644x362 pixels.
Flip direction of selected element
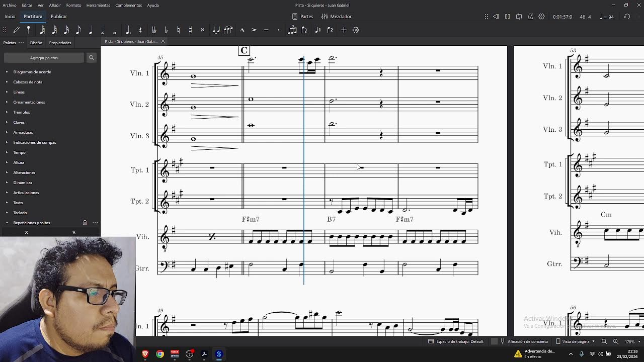click(304, 30)
